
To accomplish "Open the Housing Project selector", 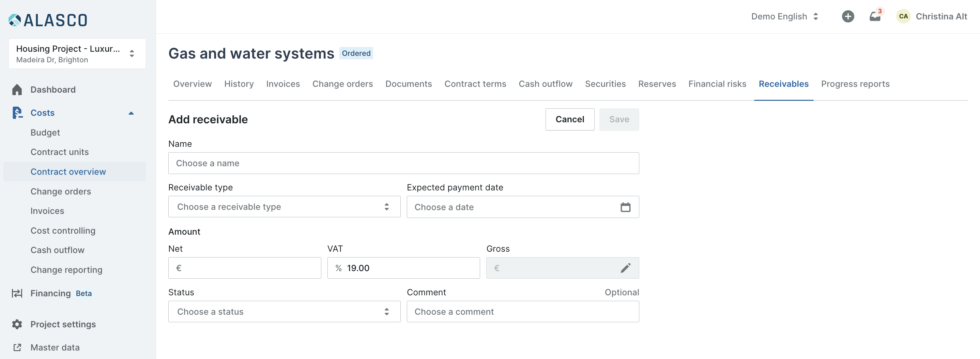I will coord(77,53).
